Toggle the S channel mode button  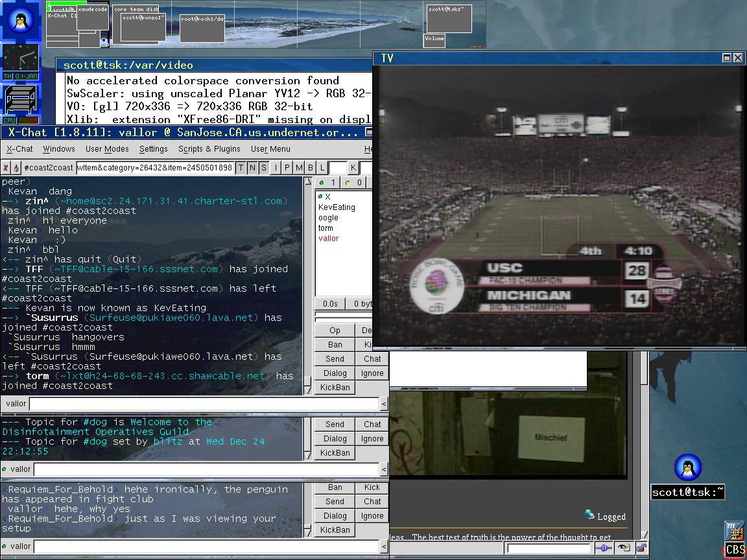tap(264, 168)
